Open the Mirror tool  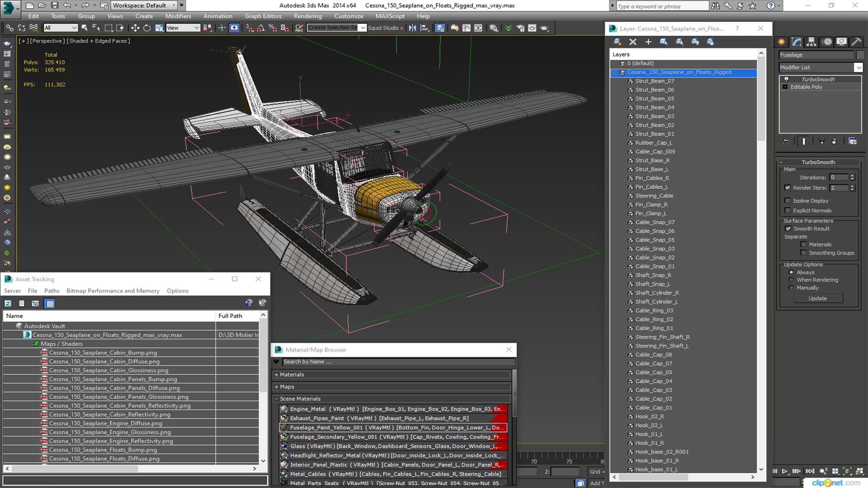[412, 28]
